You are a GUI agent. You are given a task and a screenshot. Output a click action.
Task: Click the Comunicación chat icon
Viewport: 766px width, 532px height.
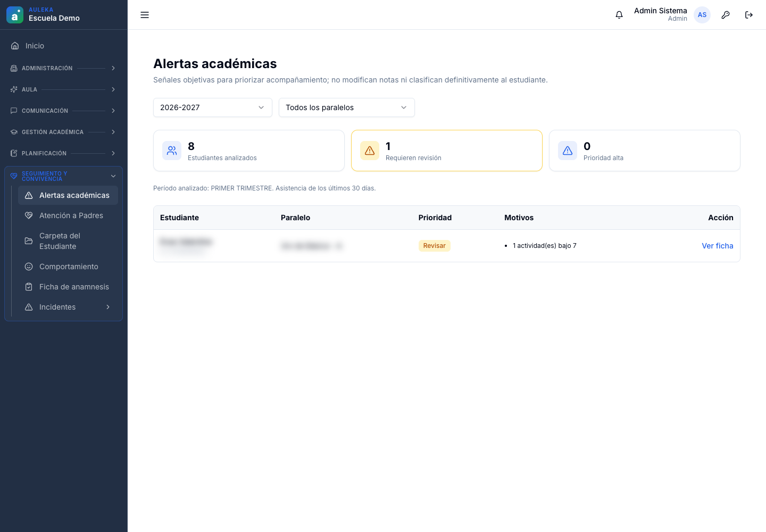tap(14, 111)
